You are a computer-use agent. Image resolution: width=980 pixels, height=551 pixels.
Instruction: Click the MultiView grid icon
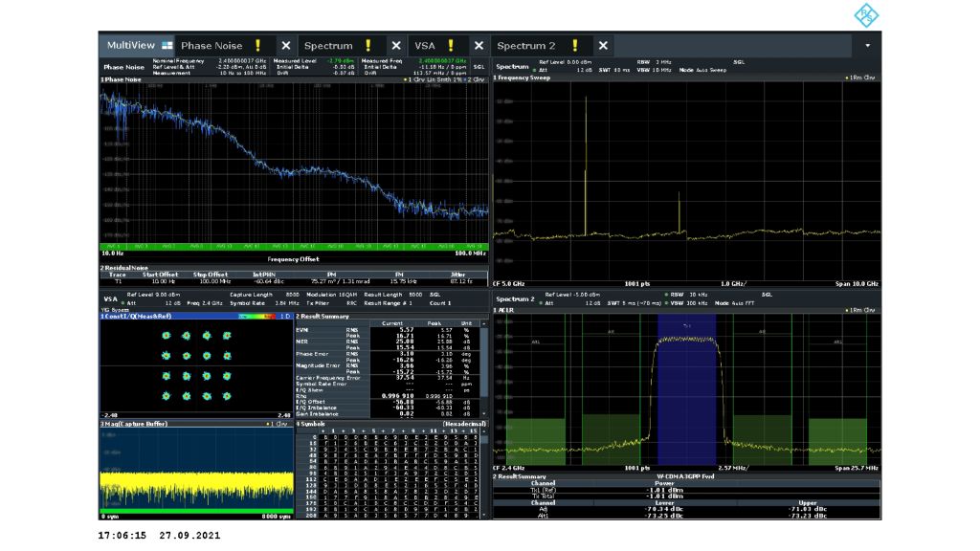pyautogui.click(x=167, y=45)
